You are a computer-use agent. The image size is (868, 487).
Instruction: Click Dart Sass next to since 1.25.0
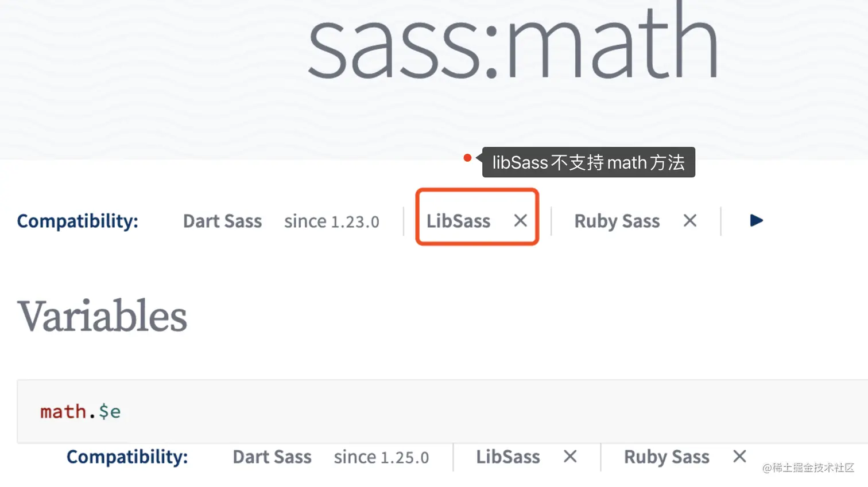(x=272, y=457)
